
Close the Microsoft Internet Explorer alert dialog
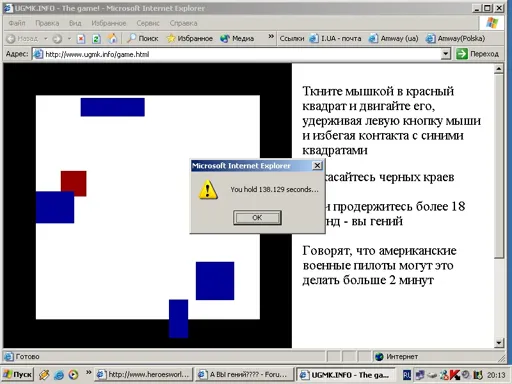point(317,165)
